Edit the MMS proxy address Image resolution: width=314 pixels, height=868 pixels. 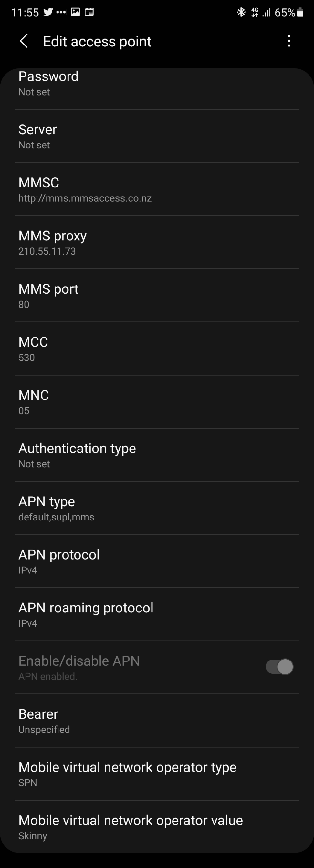[157, 243]
